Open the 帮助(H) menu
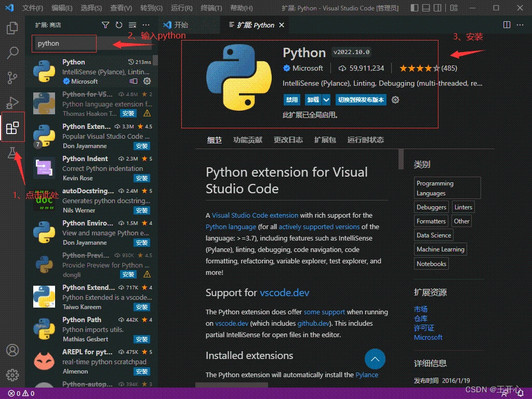This screenshot has height=399, width=532. click(241, 8)
